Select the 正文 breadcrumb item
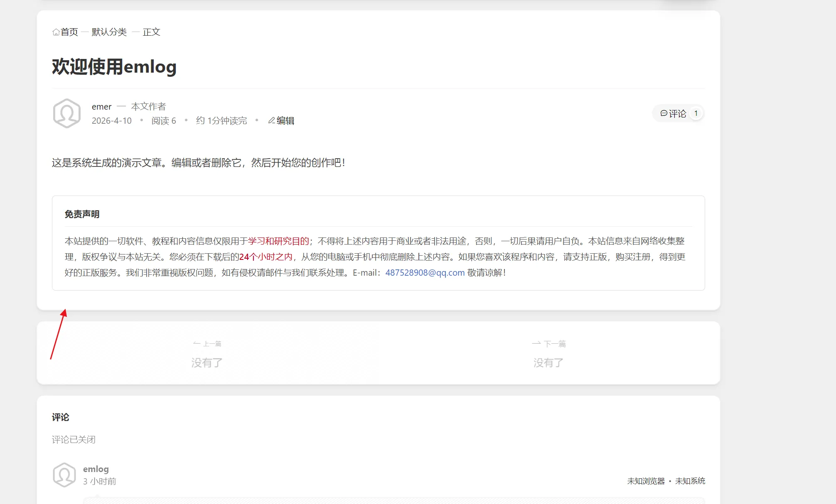836x504 pixels. 152,32
